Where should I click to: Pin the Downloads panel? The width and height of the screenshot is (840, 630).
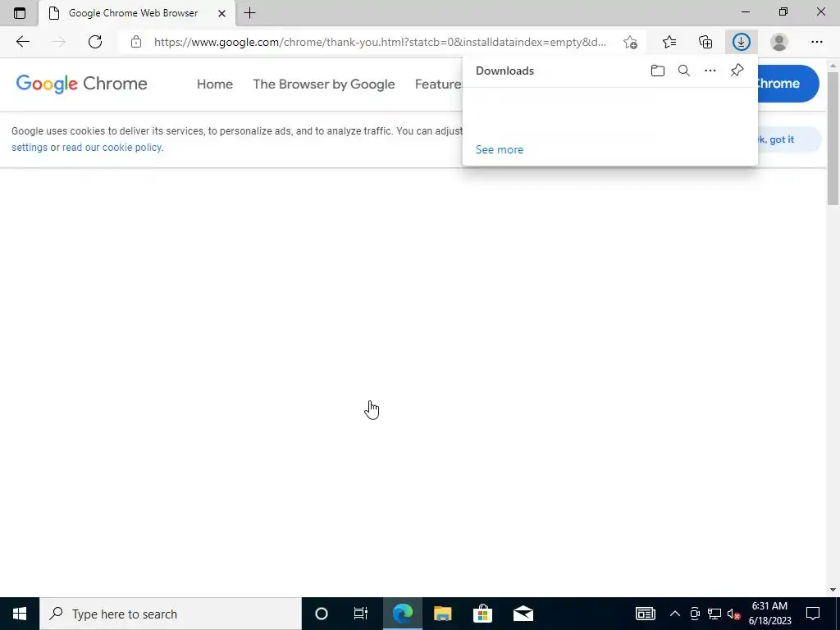[x=737, y=71]
